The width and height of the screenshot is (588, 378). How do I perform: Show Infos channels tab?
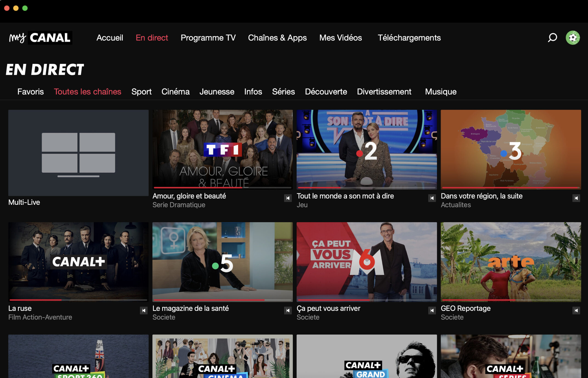click(x=253, y=92)
